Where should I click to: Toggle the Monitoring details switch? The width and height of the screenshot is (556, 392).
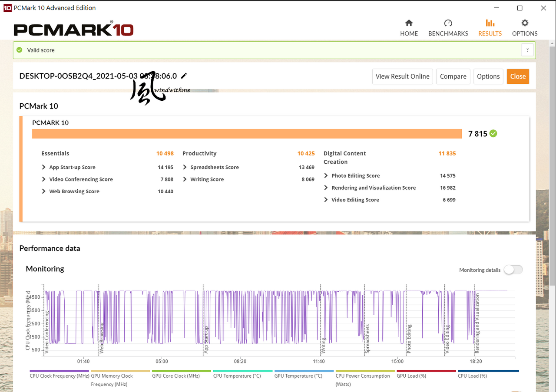point(513,270)
